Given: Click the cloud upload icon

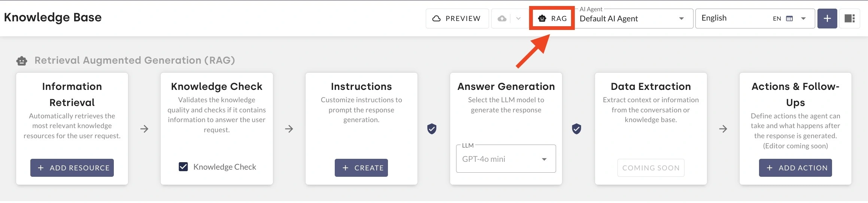Looking at the screenshot, I should (502, 18).
